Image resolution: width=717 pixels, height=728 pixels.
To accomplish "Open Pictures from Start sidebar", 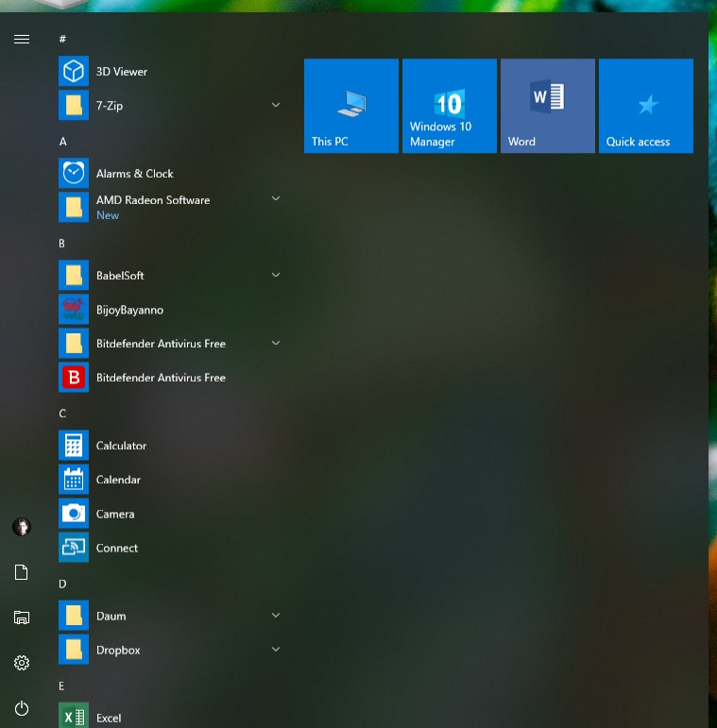I will [x=22, y=617].
